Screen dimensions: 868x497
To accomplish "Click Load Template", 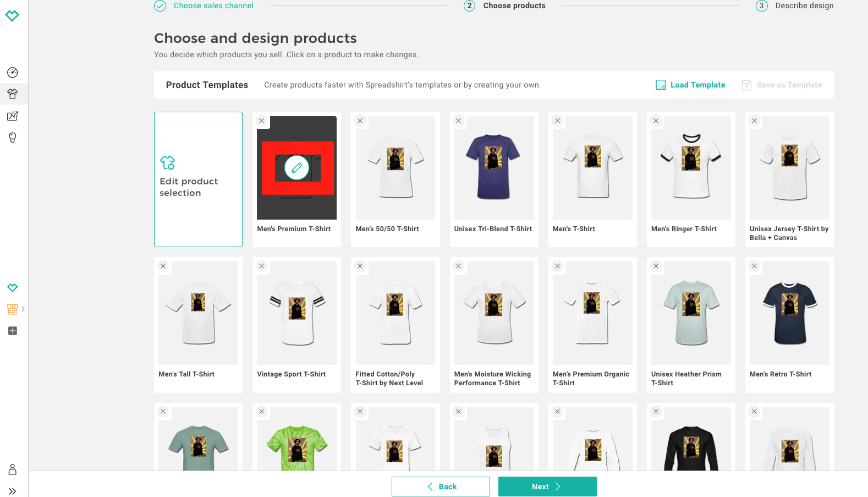I will tap(690, 85).
